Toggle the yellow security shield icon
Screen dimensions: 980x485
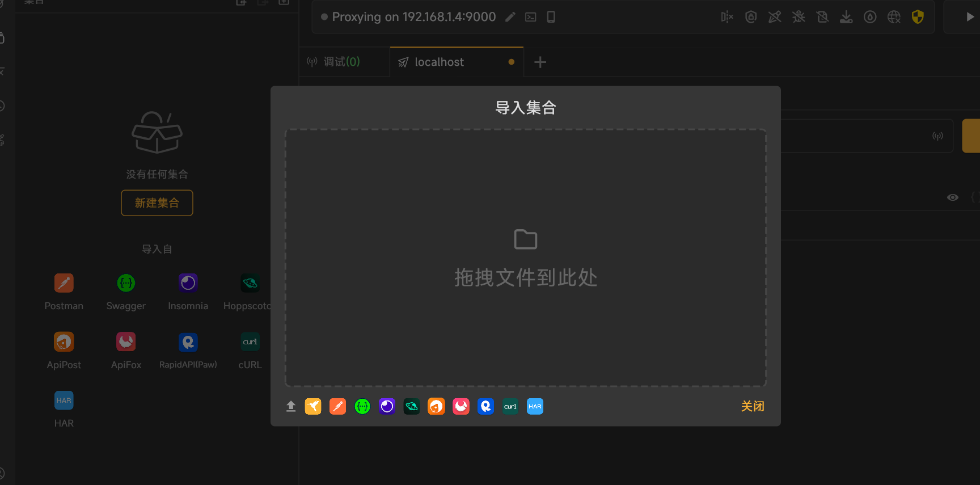918,17
